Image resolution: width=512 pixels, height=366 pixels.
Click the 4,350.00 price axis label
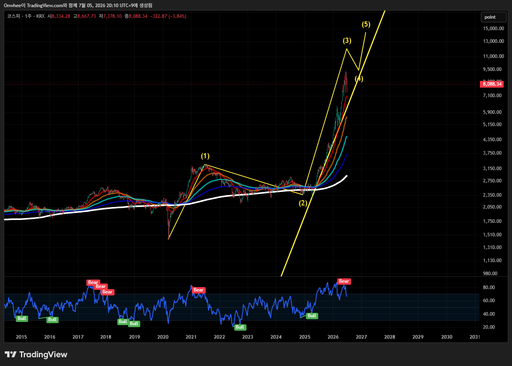pos(492,139)
